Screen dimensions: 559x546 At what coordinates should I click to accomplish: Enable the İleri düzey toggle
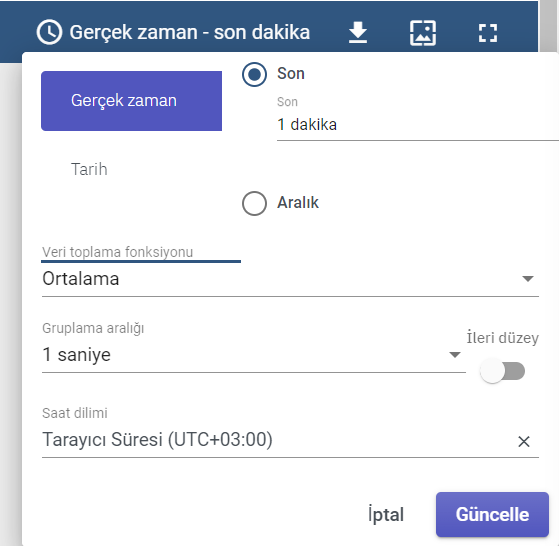point(502,371)
